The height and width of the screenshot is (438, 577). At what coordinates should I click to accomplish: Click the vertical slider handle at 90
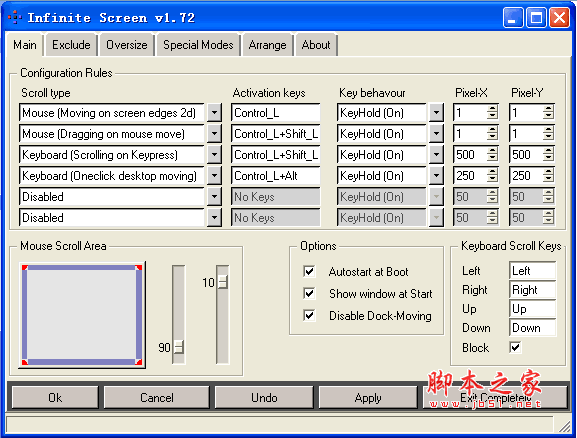click(x=179, y=347)
